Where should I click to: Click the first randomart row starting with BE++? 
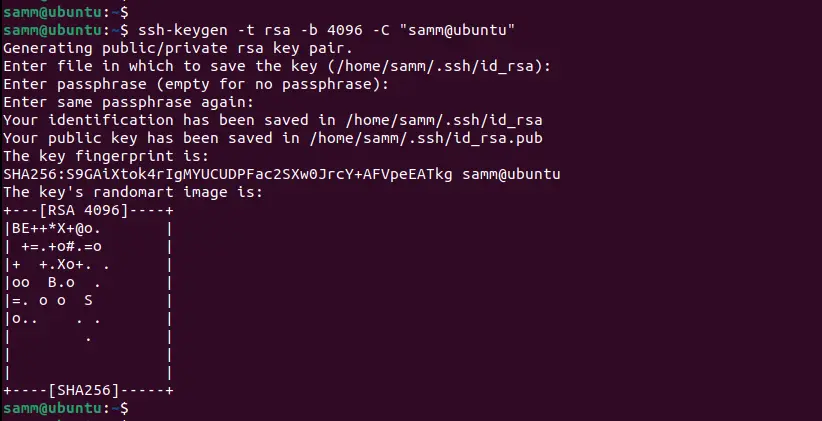[x=57, y=229]
